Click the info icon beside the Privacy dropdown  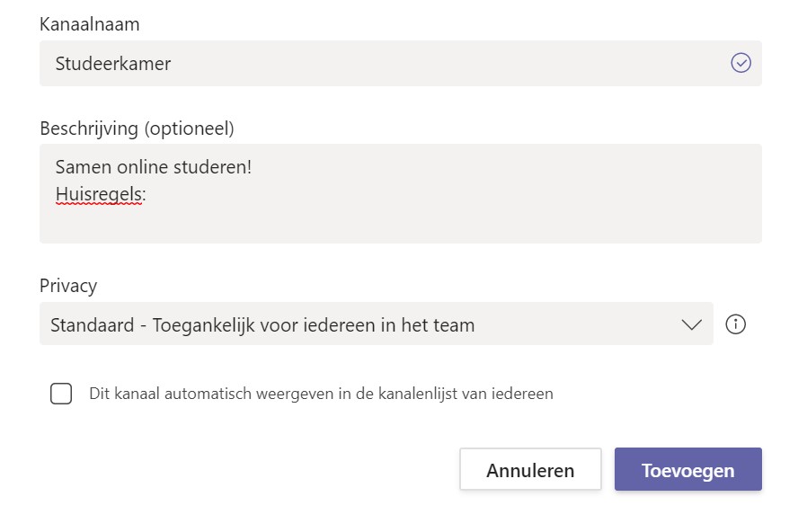(735, 324)
